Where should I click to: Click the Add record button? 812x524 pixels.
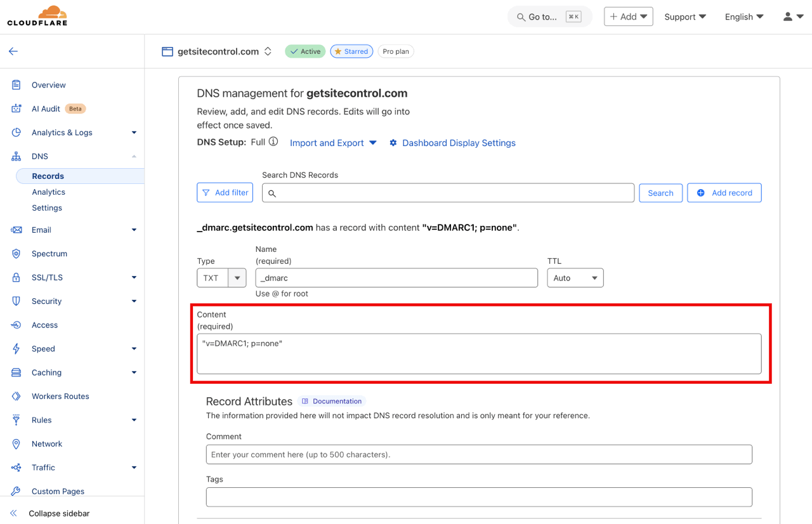(724, 192)
